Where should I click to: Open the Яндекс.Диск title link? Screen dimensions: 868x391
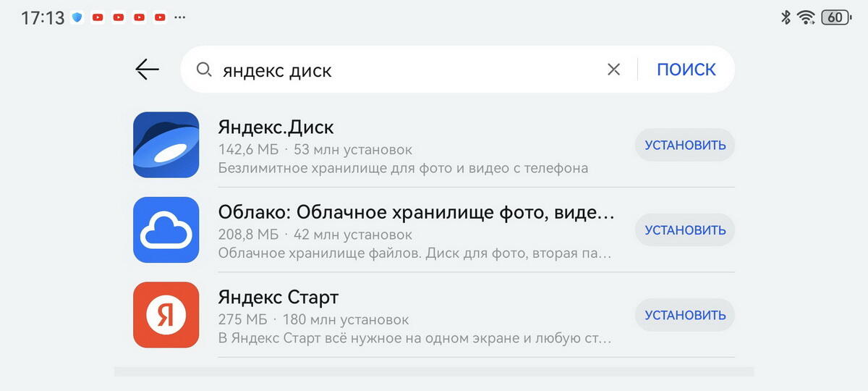276,127
